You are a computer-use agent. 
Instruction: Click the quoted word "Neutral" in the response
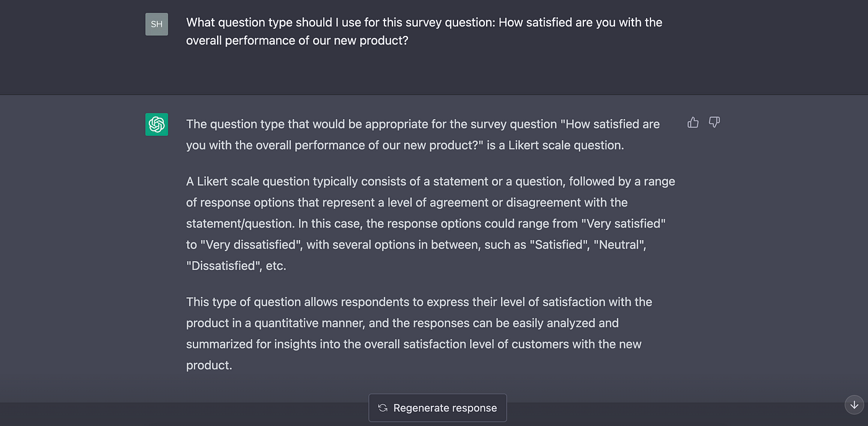(x=620, y=245)
